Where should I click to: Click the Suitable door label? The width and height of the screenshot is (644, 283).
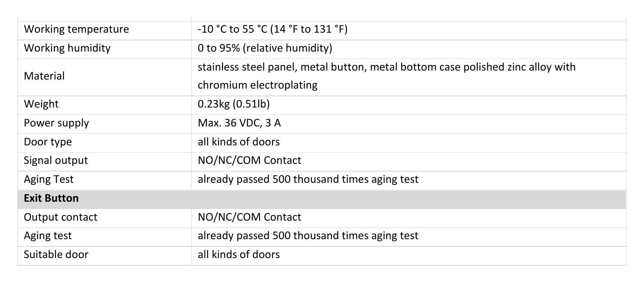pos(56,255)
